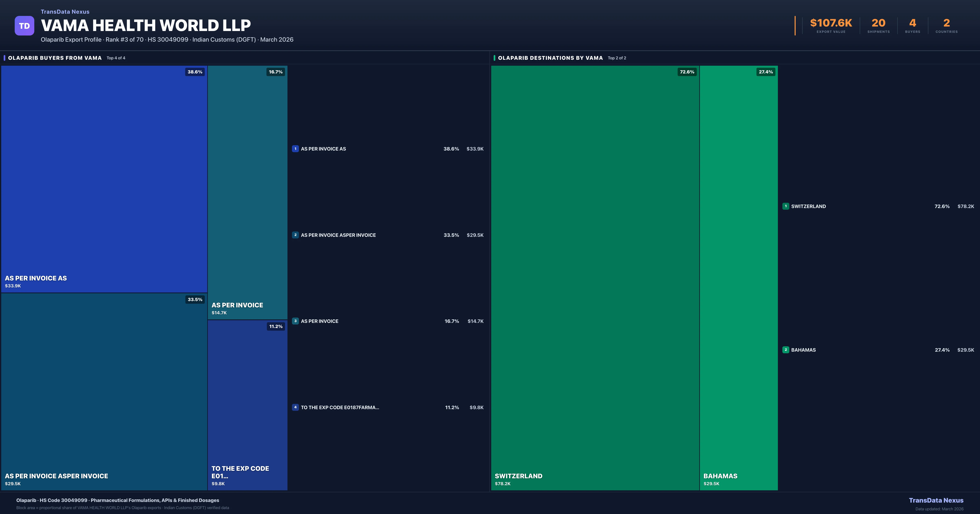Switch to OLAPARIB DESTINATIONS BY VAMA section
The height and width of the screenshot is (514, 980).
(x=550, y=58)
